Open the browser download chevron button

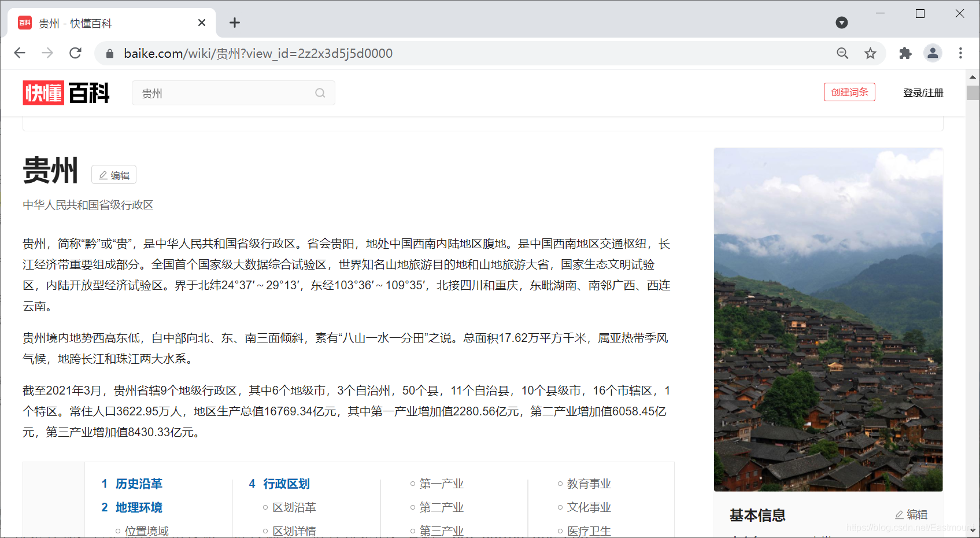pos(841,22)
